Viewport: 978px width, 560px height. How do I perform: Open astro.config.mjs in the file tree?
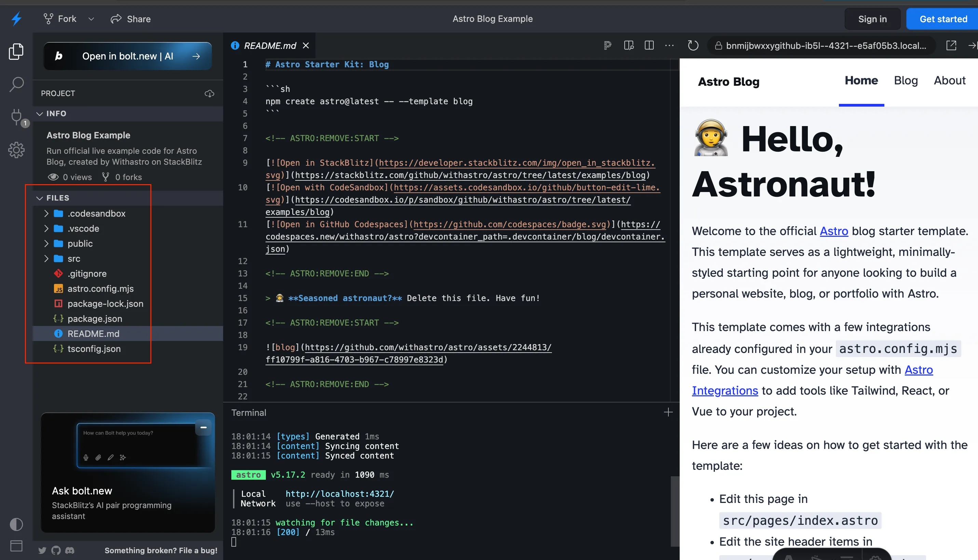[100, 288]
